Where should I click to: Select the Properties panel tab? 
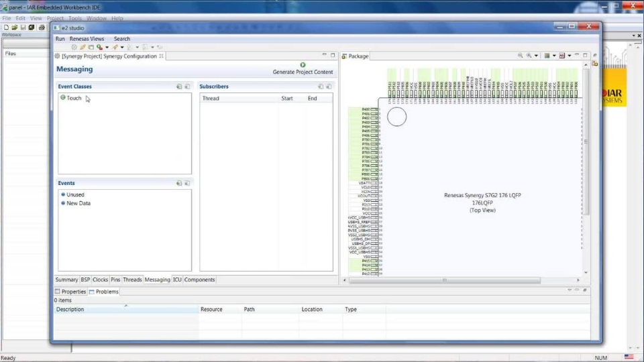tap(70, 292)
